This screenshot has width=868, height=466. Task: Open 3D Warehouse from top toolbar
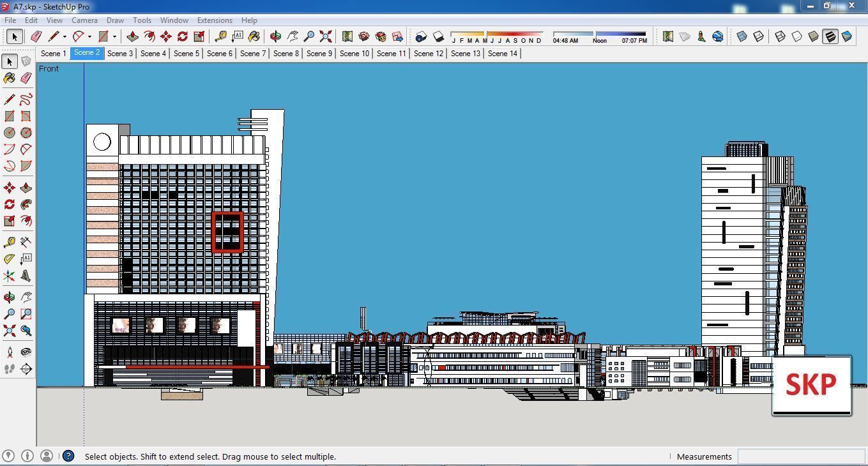(364, 36)
